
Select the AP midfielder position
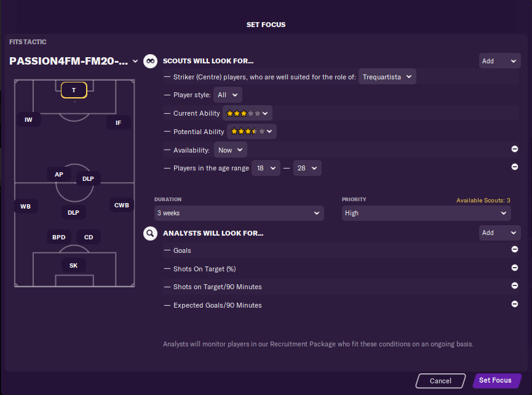click(x=58, y=174)
